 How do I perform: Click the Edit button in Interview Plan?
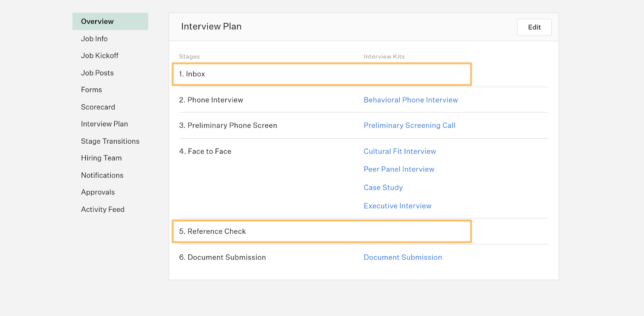pyautogui.click(x=534, y=27)
